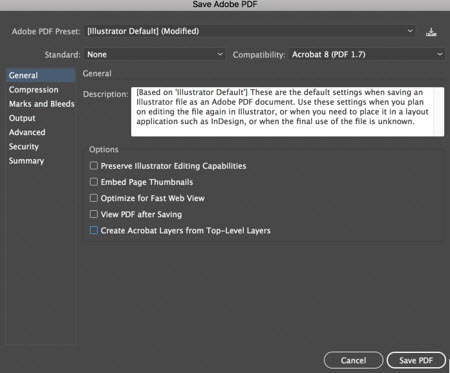Open the Adobe PDF Preset dropdown
This screenshot has width=450, height=373.
click(249, 31)
